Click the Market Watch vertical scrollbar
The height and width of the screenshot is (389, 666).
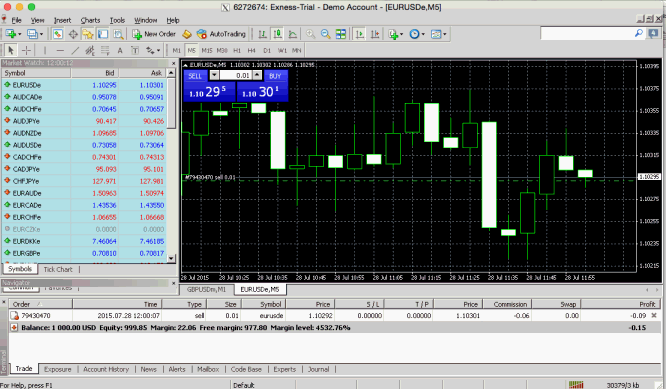(x=171, y=165)
